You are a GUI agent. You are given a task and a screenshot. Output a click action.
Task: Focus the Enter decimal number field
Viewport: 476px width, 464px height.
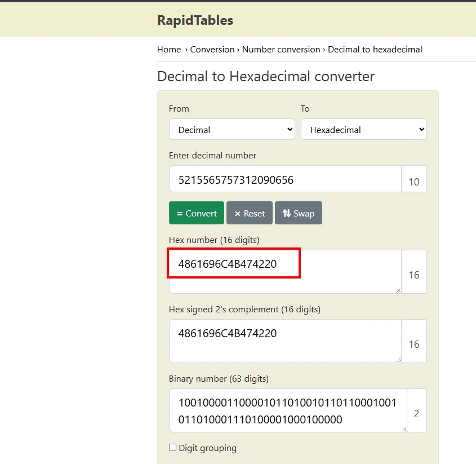pos(286,179)
